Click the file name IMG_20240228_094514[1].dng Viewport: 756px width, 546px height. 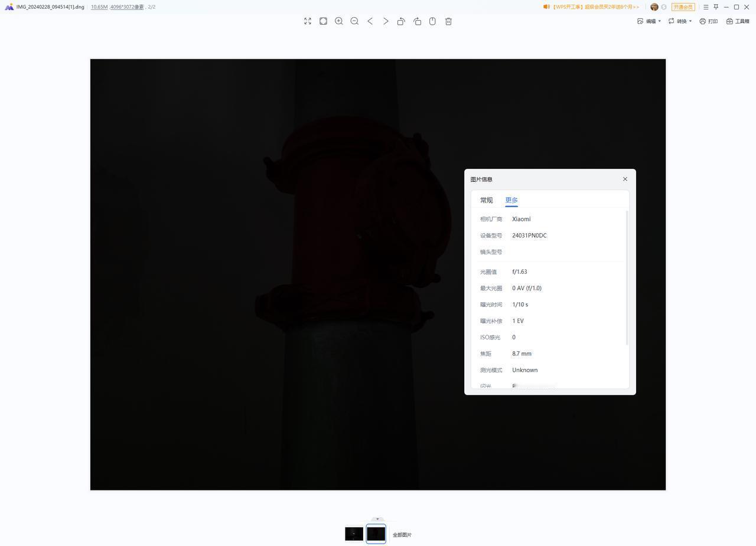[x=50, y=7]
